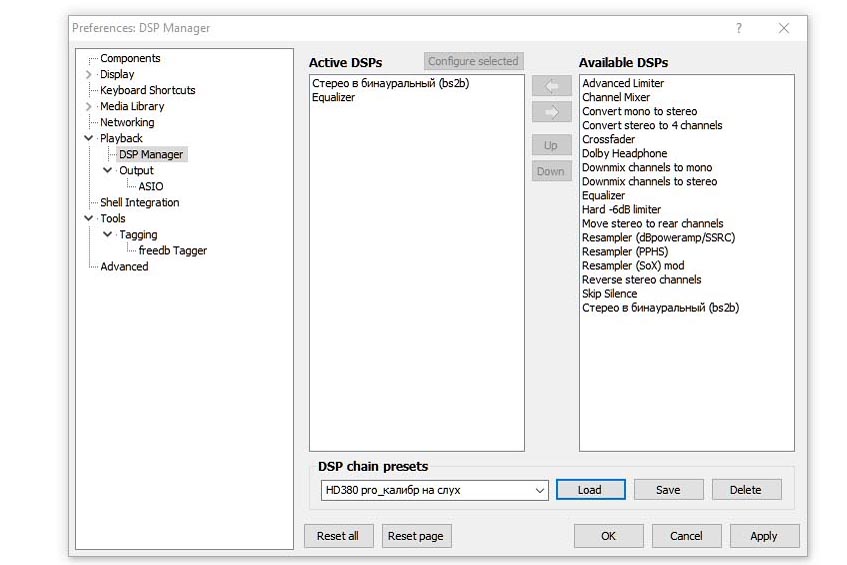
Task: Collapse the Tools tree node
Action: click(x=89, y=218)
